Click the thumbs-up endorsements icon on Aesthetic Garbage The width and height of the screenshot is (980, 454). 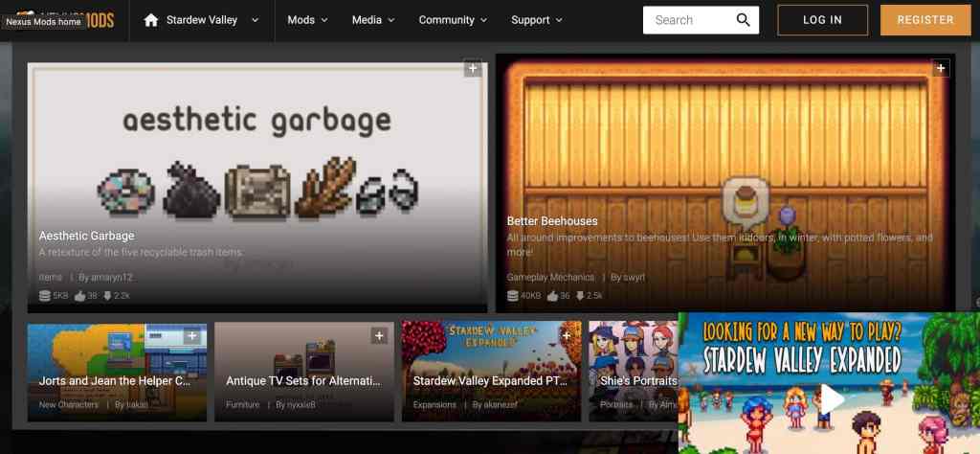(x=80, y=296)
